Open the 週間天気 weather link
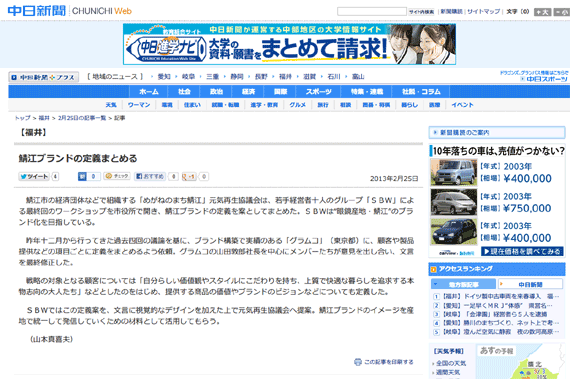Viewport: 570px width, 379px height. click(x=448, y=372)
